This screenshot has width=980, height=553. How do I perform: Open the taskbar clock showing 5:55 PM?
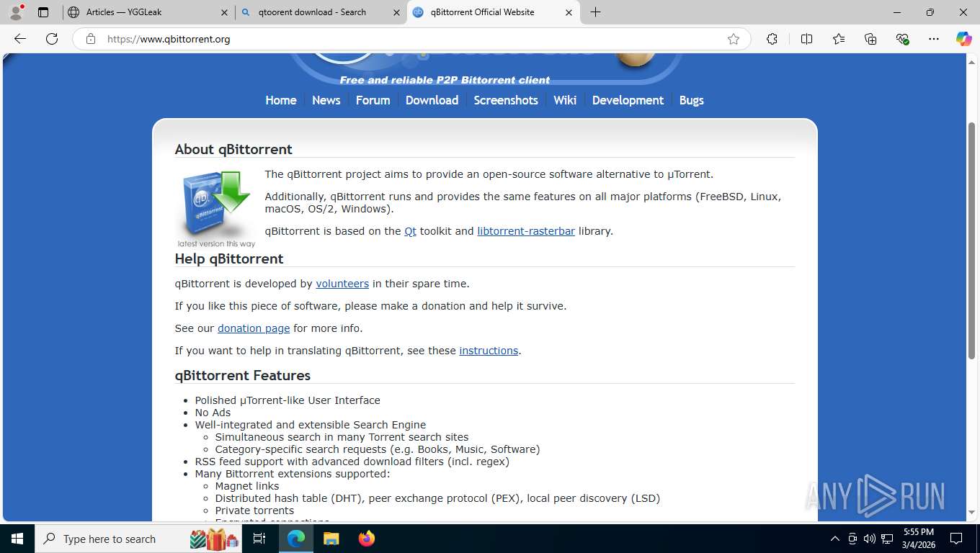pyautogui.click(x=919, y=539)
